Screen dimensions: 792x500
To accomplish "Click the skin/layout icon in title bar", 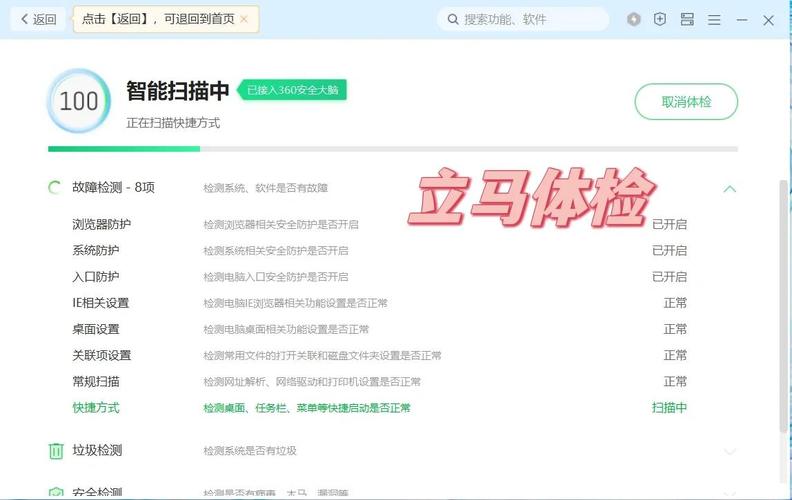I will coord(687,20).
